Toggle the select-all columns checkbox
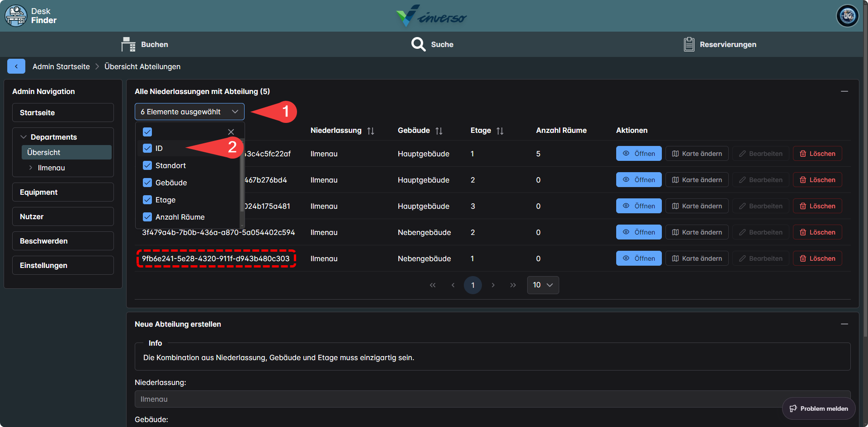The image size is (868, 427). (147, 132)
